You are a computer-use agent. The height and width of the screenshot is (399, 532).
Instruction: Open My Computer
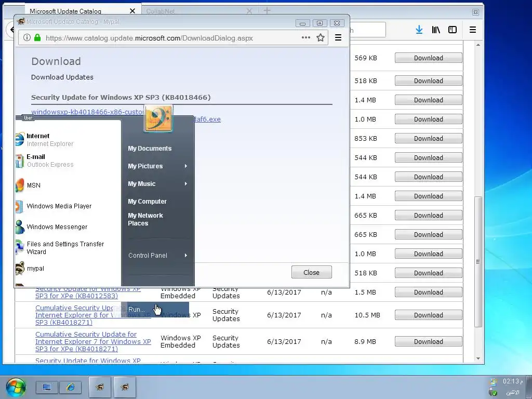tap(147, 202)
